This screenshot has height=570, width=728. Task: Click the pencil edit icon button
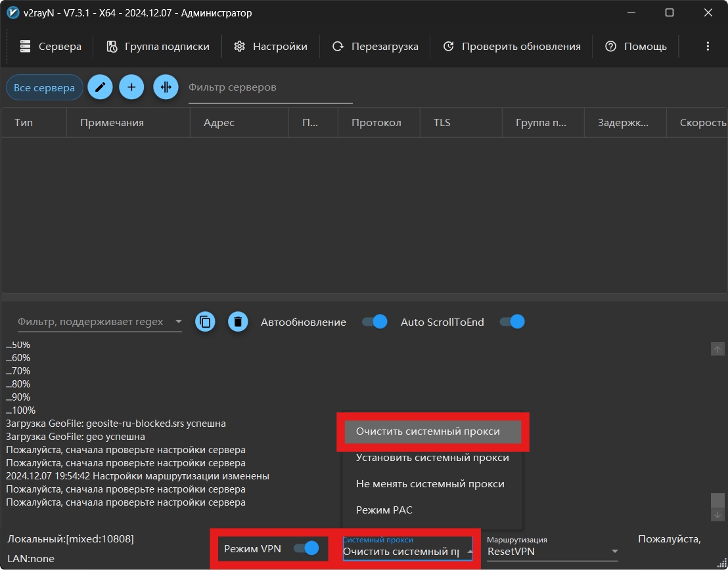tap(100, 87)
